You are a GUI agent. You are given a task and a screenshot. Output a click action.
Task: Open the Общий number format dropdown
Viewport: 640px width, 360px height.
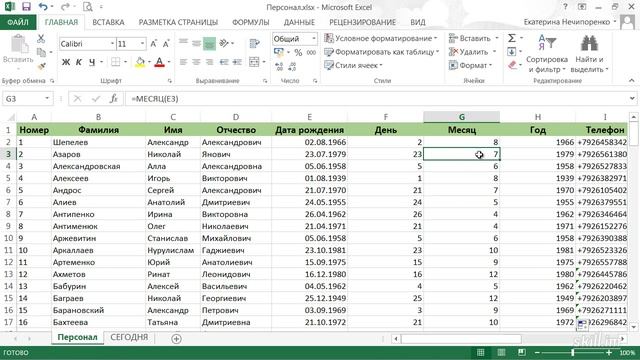313,38
